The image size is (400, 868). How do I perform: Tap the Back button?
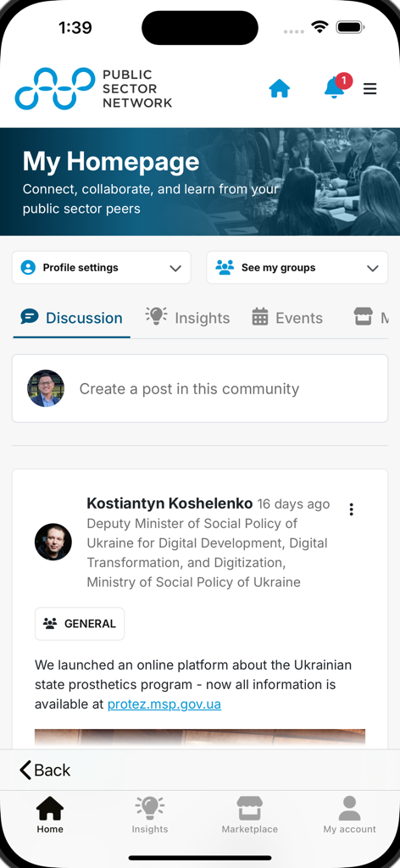click(45, 770)
